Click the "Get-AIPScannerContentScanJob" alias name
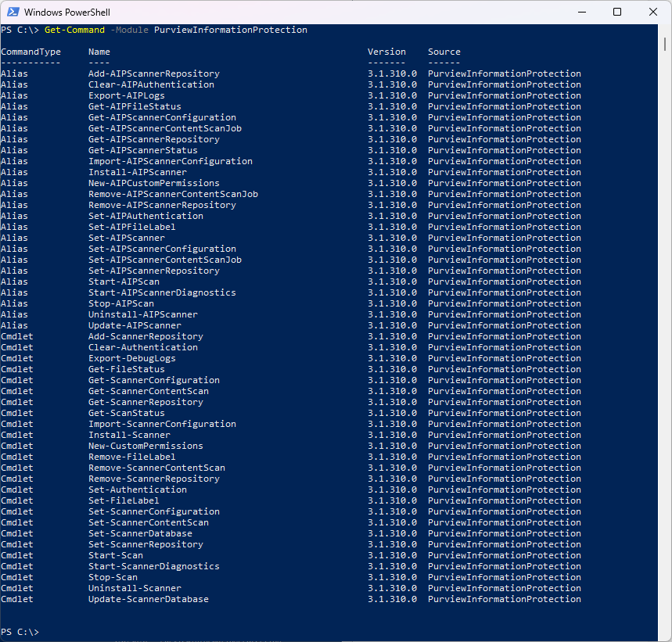This screenshot has height=642, width=672. pos(165,128)
